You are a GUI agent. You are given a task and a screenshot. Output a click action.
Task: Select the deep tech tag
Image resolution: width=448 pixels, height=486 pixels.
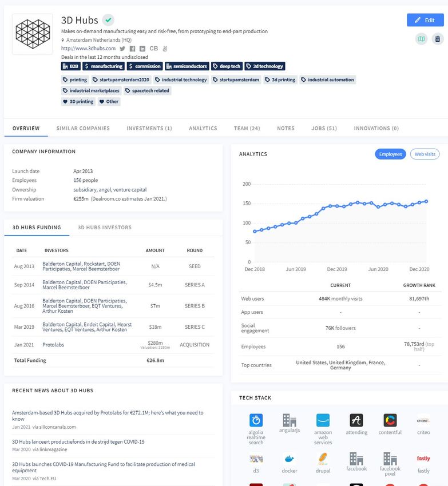[x=227, y=66]
